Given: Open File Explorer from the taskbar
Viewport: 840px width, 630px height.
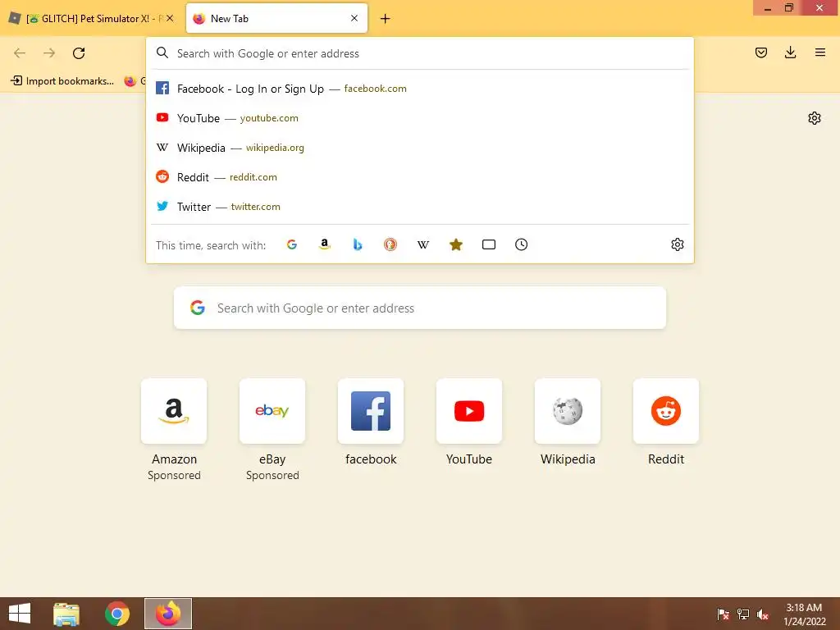Looking at the screenshot, I should point(66,614).
